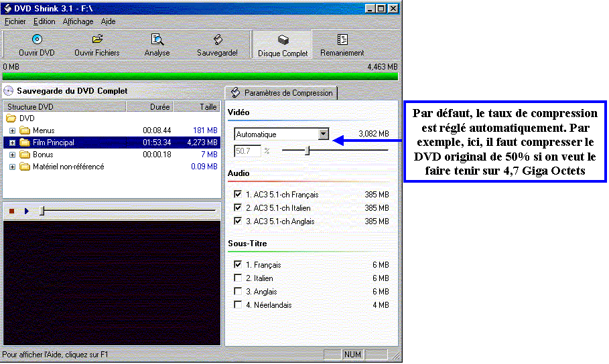This screenshot has width=609, height=364.
Task: Click the 4,463 MB total size label
Action: pos(383,67)
